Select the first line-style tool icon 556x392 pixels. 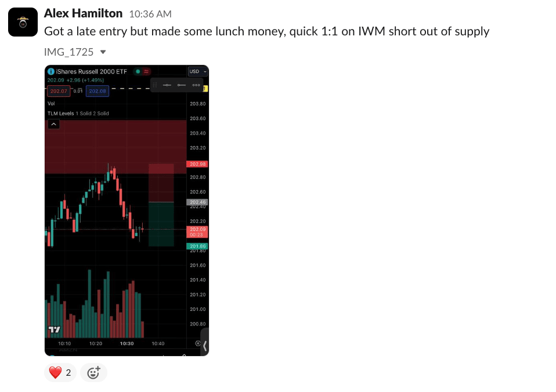point(167,85)
